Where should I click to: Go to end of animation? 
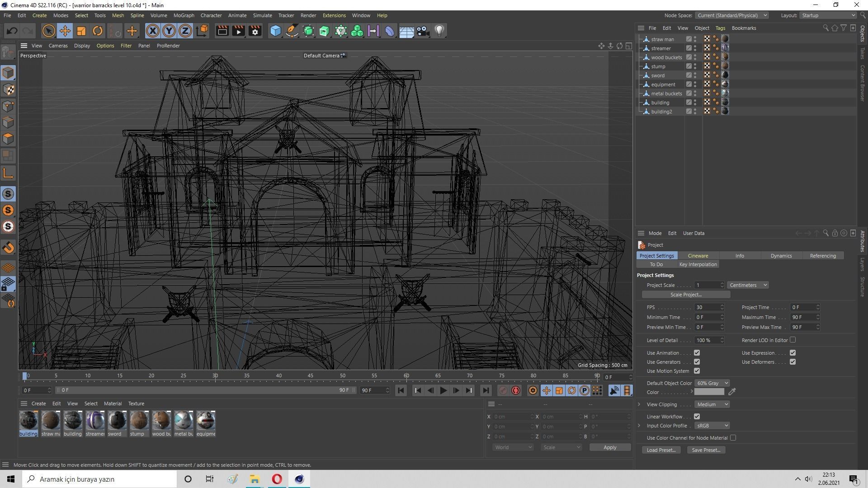point(486,390)
